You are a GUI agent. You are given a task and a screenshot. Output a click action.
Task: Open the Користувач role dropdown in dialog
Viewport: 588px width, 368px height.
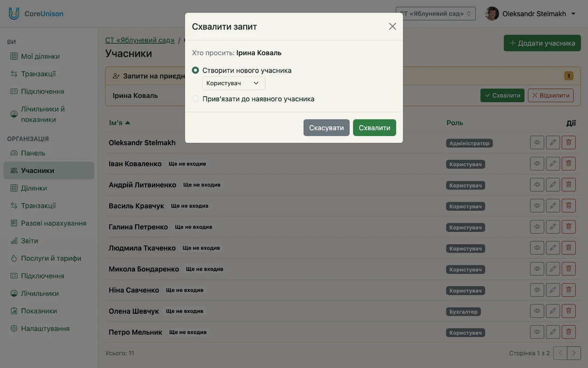pyautogui.click(x=233, y=83)
